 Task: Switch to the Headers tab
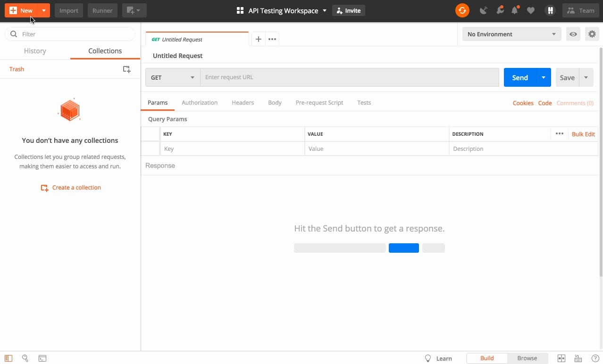click(x=243, y=102)
